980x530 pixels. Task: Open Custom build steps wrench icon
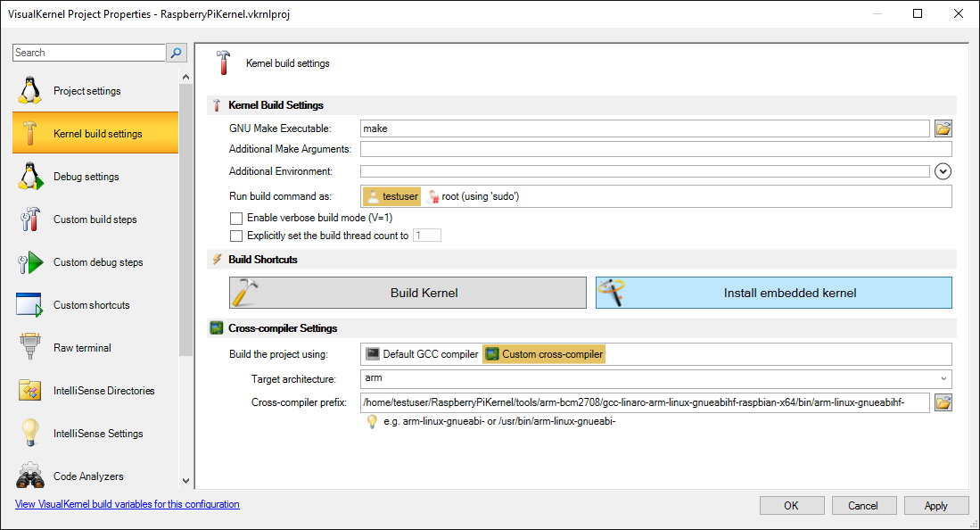point(30,219)
